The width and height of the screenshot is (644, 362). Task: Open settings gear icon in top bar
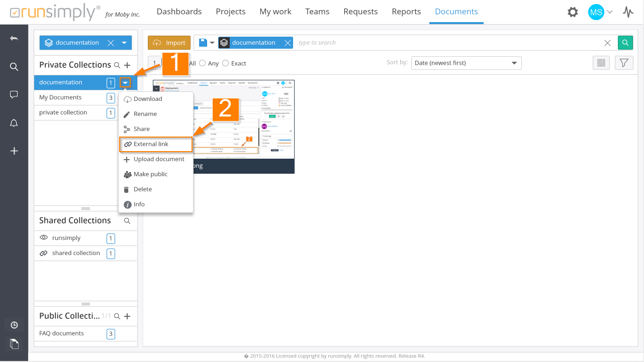click(x=573, y=12)
